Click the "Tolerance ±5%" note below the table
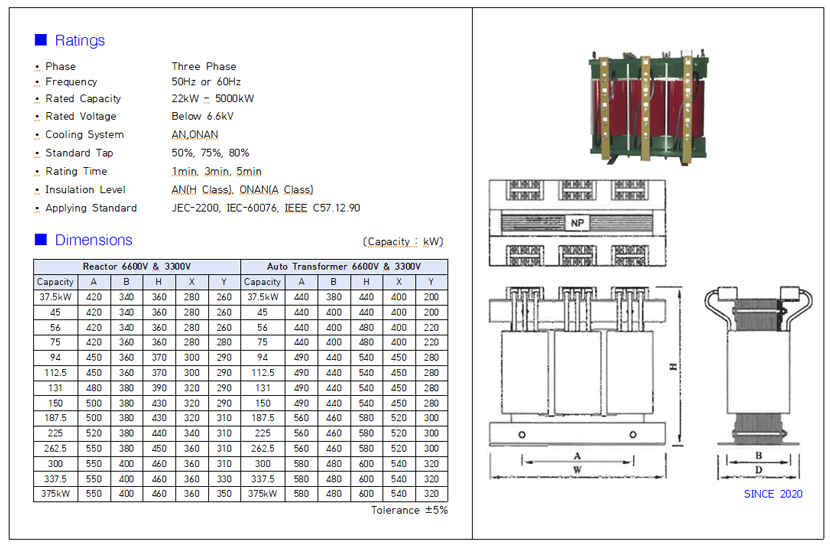This screenshot has height=550, width=830. coord(409,510)
